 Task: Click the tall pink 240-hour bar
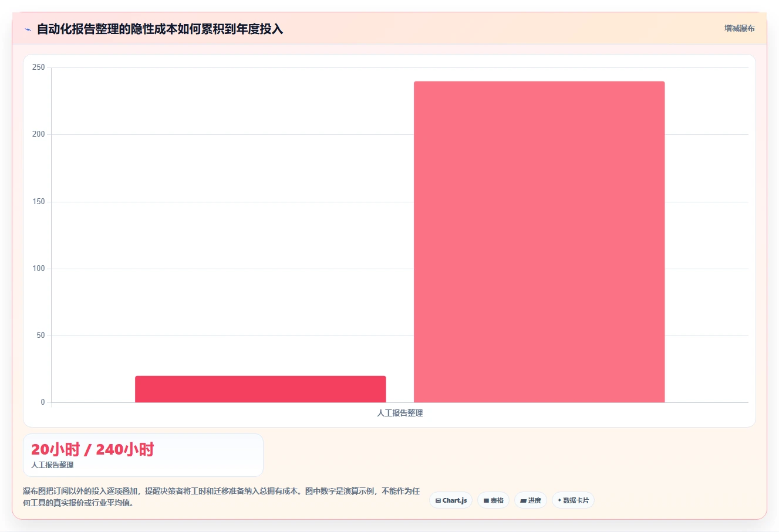coord(539,242)
